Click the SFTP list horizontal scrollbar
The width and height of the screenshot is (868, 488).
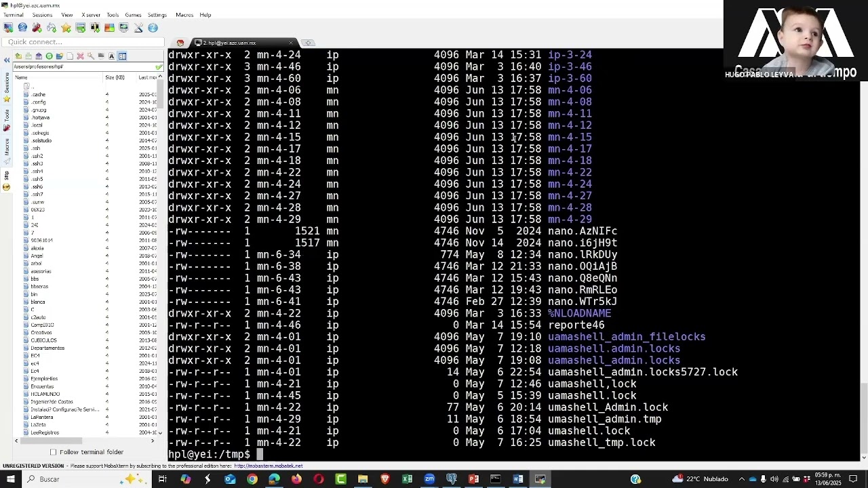[x=51, y=441]
